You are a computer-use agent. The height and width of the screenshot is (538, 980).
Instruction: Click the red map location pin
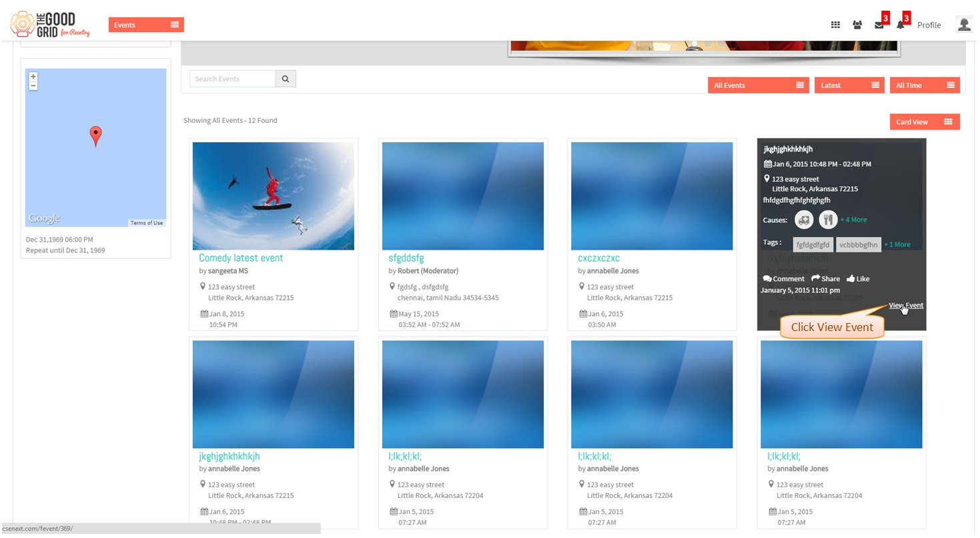tap(95, 136)
